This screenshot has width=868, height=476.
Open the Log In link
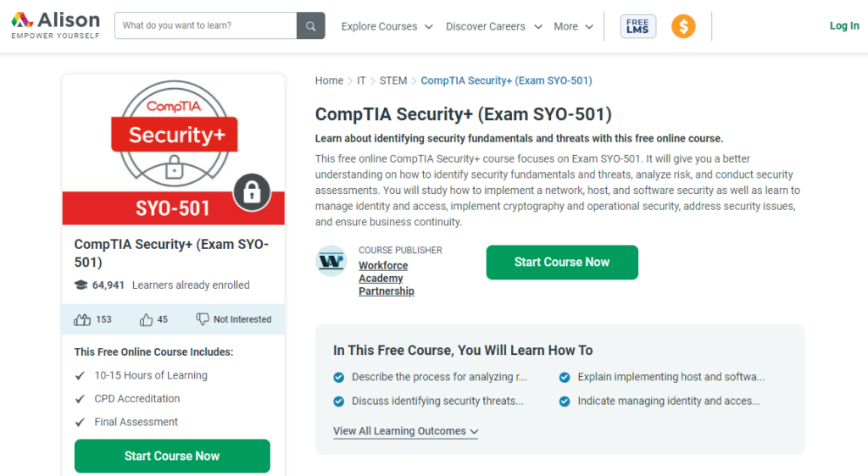click(x=844, y=25)
